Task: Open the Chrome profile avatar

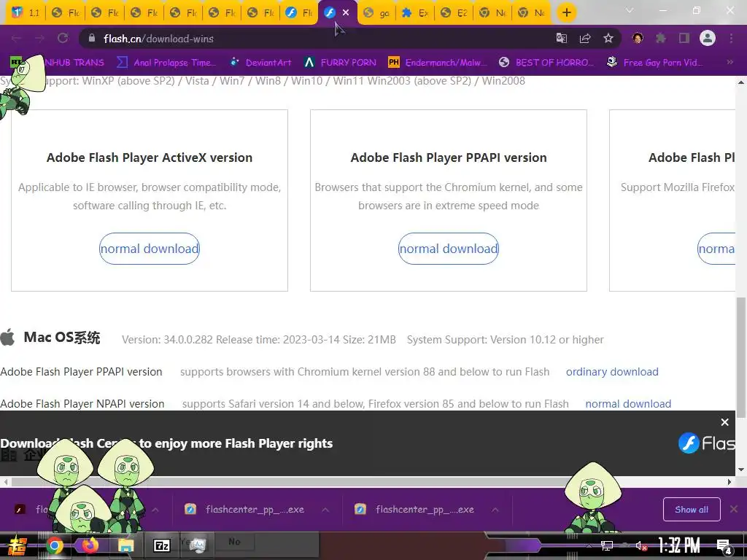Action: (x=708, y=38)
